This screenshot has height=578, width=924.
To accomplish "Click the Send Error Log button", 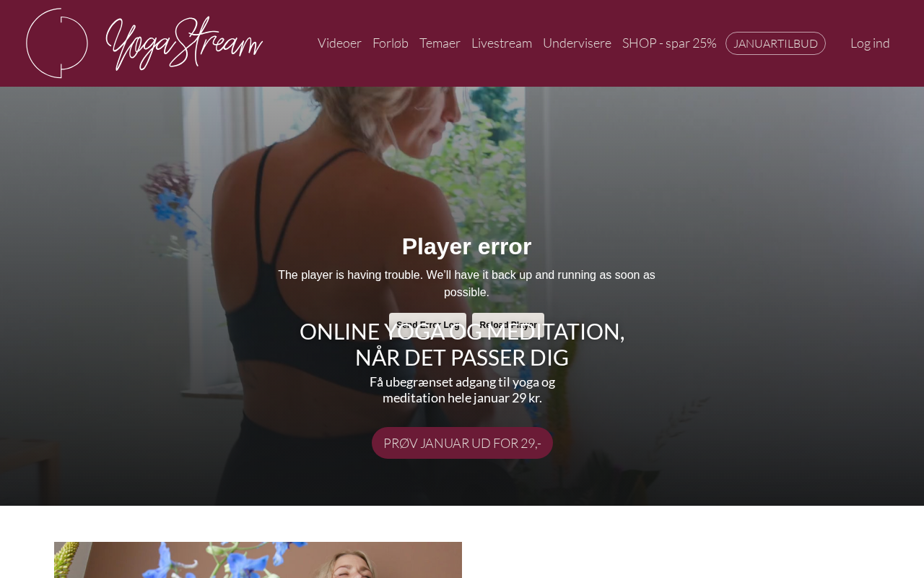I will point(427,324).
